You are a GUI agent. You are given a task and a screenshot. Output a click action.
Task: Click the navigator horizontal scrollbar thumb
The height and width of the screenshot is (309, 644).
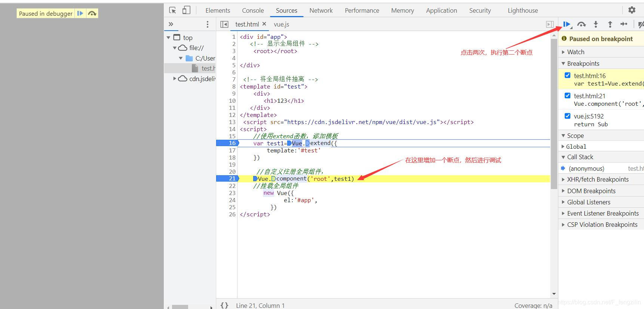click(x=180, y=307)
